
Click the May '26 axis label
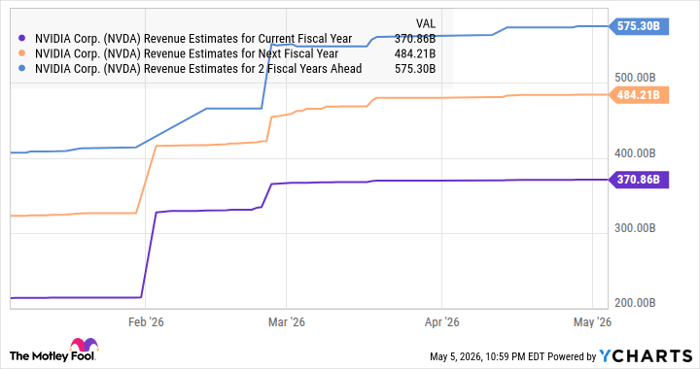click(x=592, y=322)
